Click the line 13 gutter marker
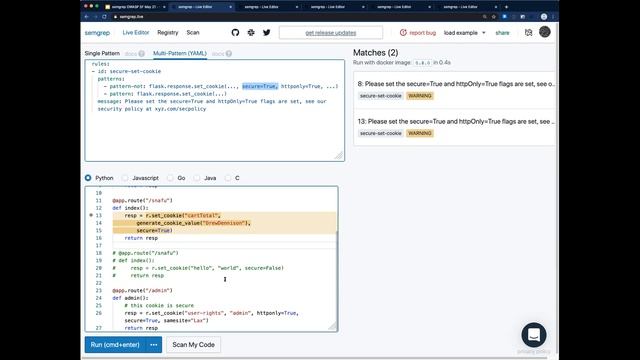 [x=91, y=215]
